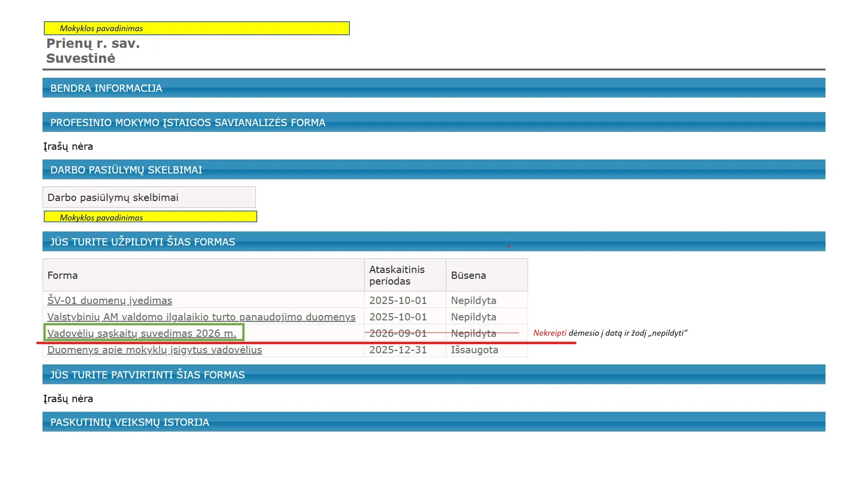Click Nepildyta status in ŠV-01 row
The height and width of the screenshot is (488, 868).
(473, 300)
